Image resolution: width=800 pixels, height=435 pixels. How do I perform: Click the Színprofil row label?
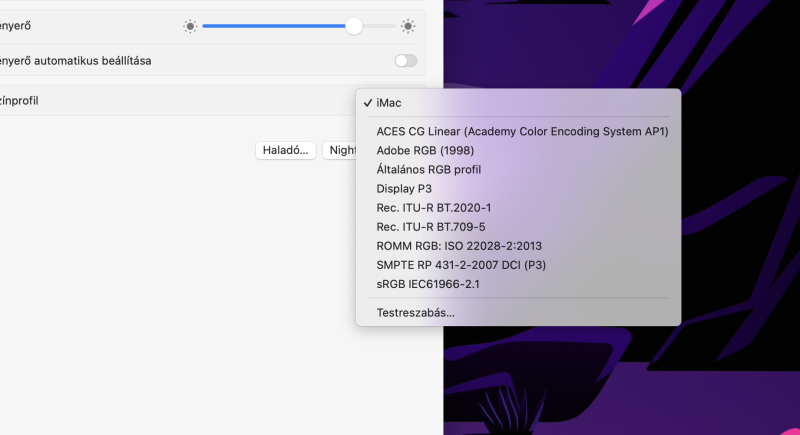click(x=19, y=101)
